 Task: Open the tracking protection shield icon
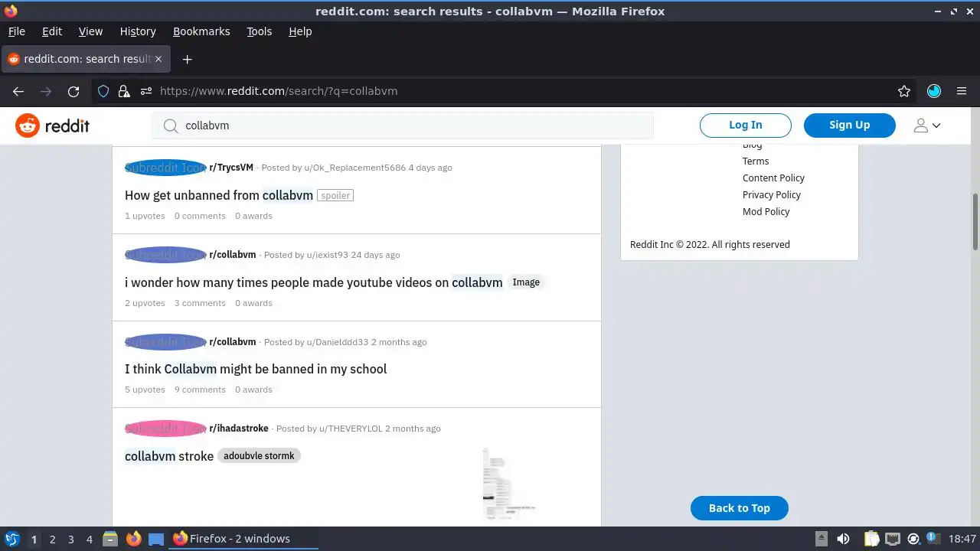pyautogui.click(x=103, y=91)
